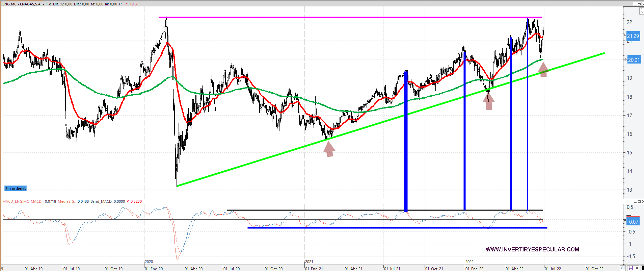Click the -0,07 MACD value marker

tap(633, 222)
